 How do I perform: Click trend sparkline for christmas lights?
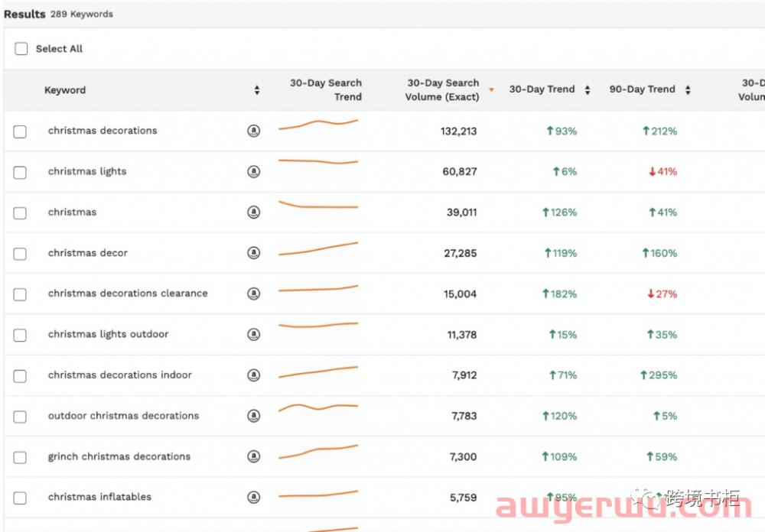tap(318, 161)
